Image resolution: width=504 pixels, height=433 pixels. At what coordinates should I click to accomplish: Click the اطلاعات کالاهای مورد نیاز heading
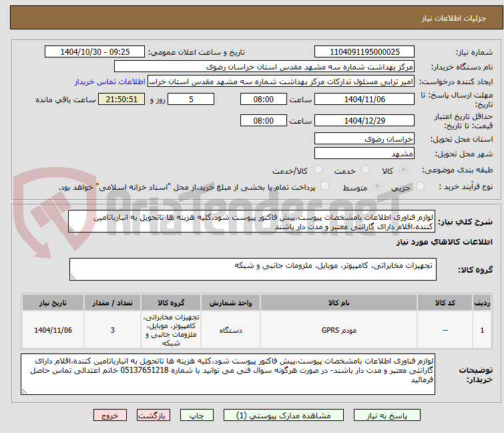coord(444,242)
